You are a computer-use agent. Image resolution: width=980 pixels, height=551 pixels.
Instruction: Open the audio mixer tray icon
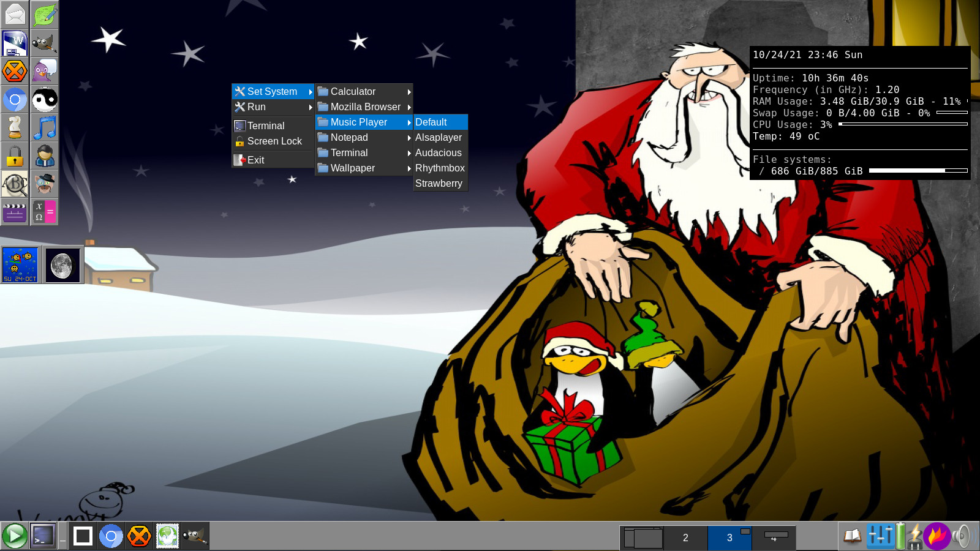[x=880, y=536]
